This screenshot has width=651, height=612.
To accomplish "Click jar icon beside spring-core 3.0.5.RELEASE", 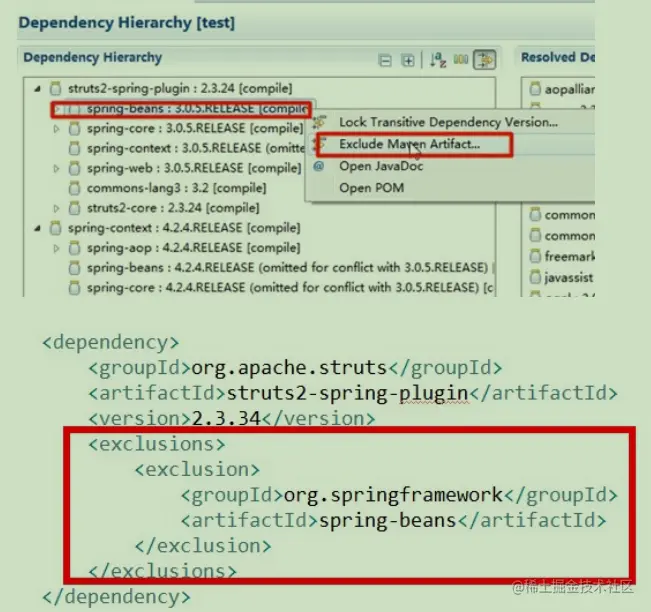I will [74, 129].
